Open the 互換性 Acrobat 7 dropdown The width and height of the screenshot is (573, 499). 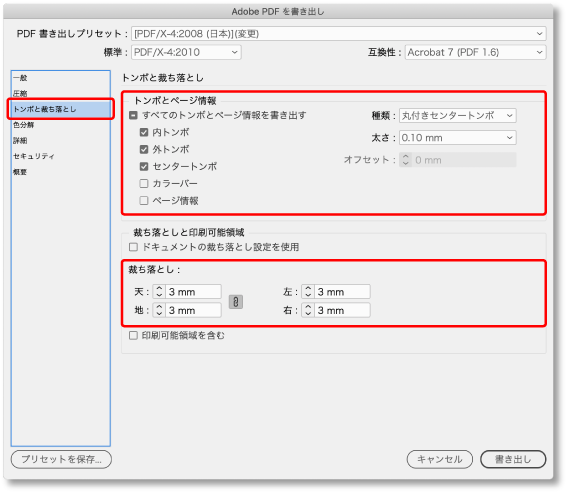tap(475, 52)
